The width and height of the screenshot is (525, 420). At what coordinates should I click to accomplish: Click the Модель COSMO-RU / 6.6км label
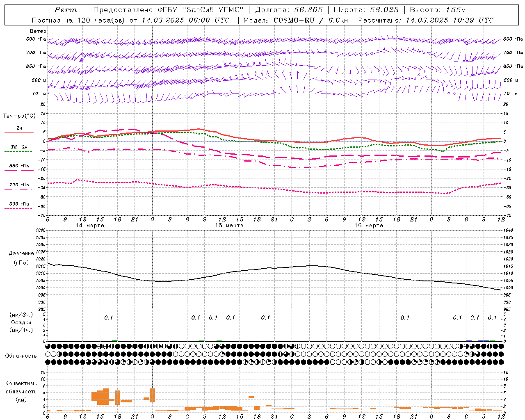[x=295, y=20]
